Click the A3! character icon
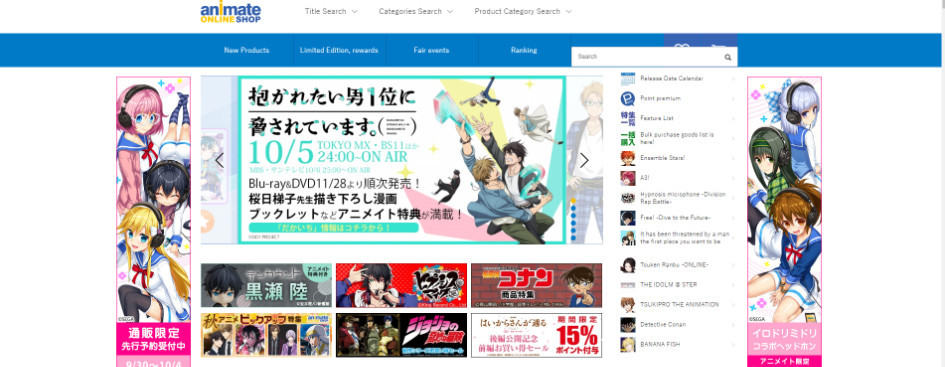945x367 pixels. click(x=628, y=178)
